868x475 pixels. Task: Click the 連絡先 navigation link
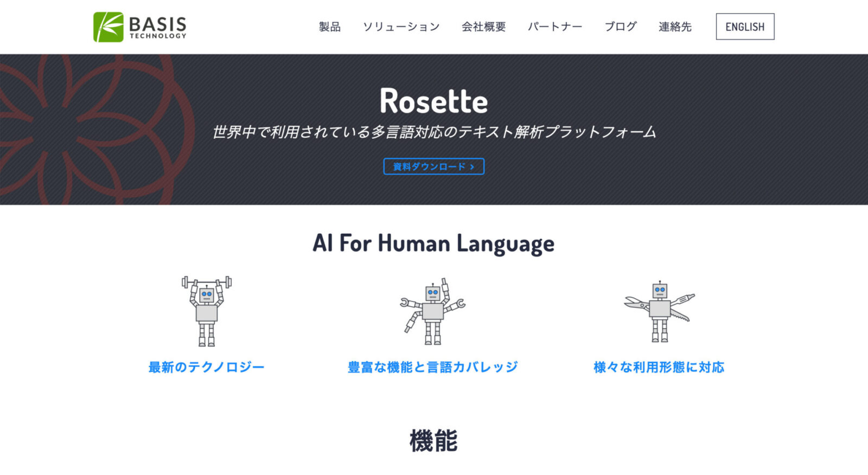point(675,27)
